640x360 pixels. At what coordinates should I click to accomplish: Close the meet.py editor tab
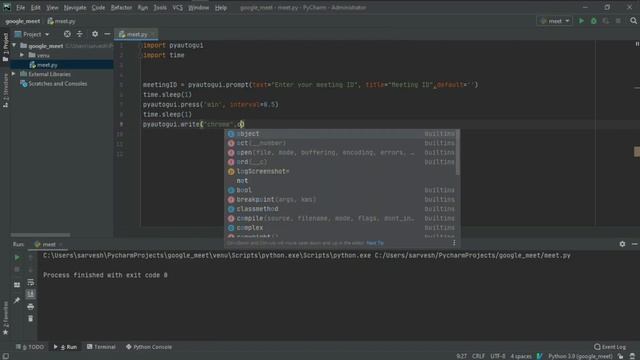(x=152, y=34)
